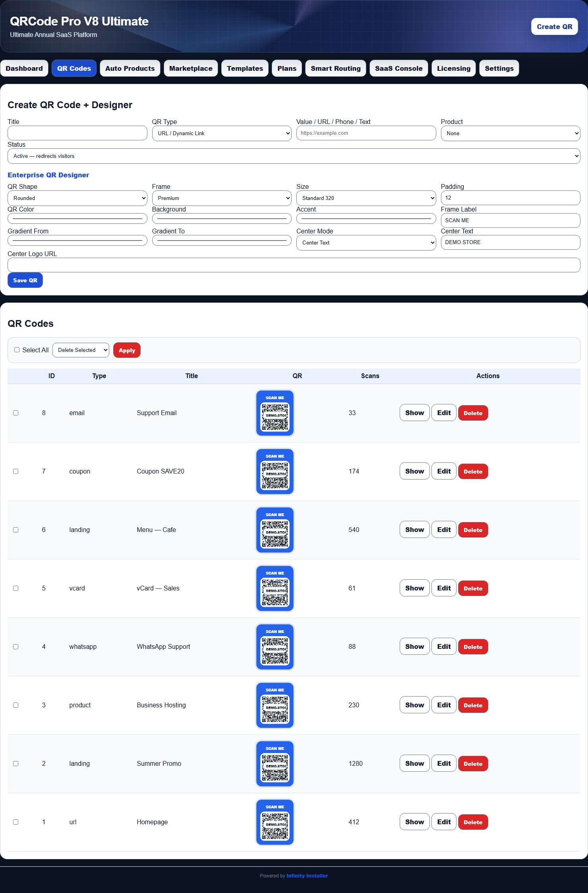The width and height of the screenshot is (588, 893).
Task: Check the Business Hosting row checkbox
Action: coord(16,705)
